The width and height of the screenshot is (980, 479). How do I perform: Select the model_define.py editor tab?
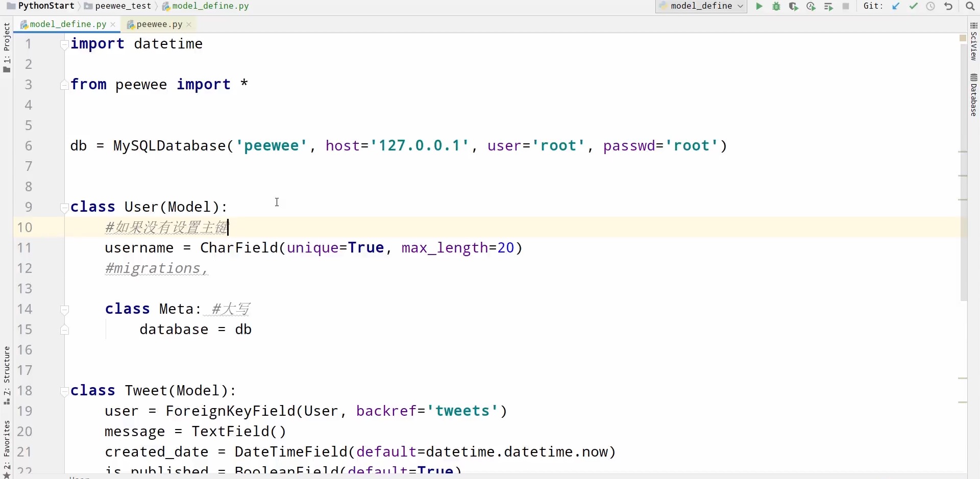point(68,24)
